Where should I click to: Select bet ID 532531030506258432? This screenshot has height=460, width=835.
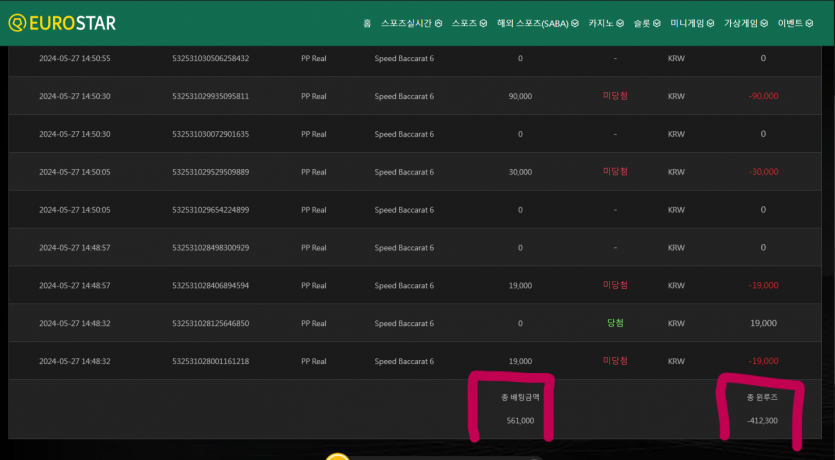tap(210, 59)
